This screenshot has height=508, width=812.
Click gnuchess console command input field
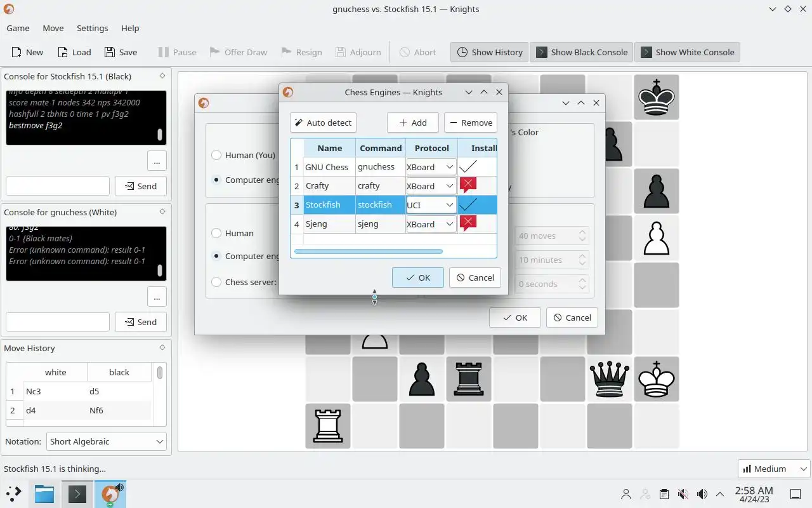point(58,322)
